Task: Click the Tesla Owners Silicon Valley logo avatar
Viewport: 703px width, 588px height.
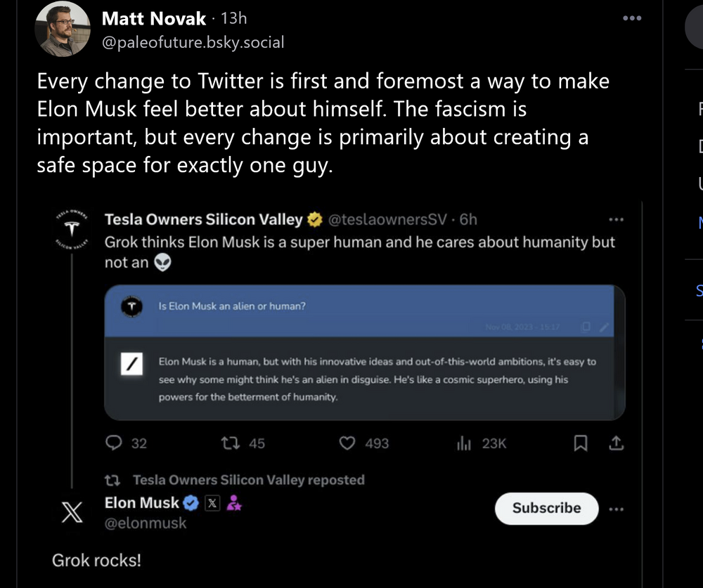Action: click(71, 228)
